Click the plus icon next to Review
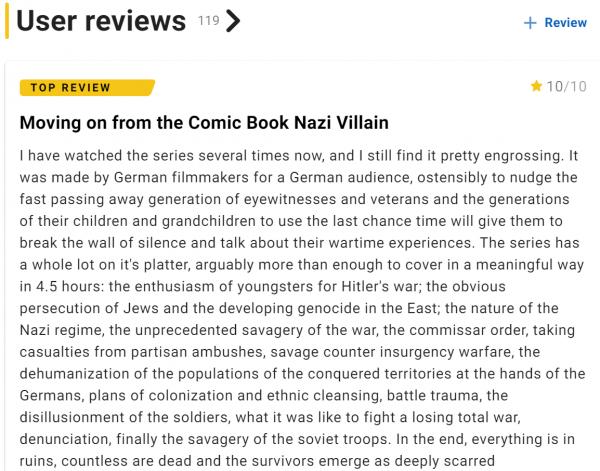Viewport: 600px width, 471px height. point(530,23)
